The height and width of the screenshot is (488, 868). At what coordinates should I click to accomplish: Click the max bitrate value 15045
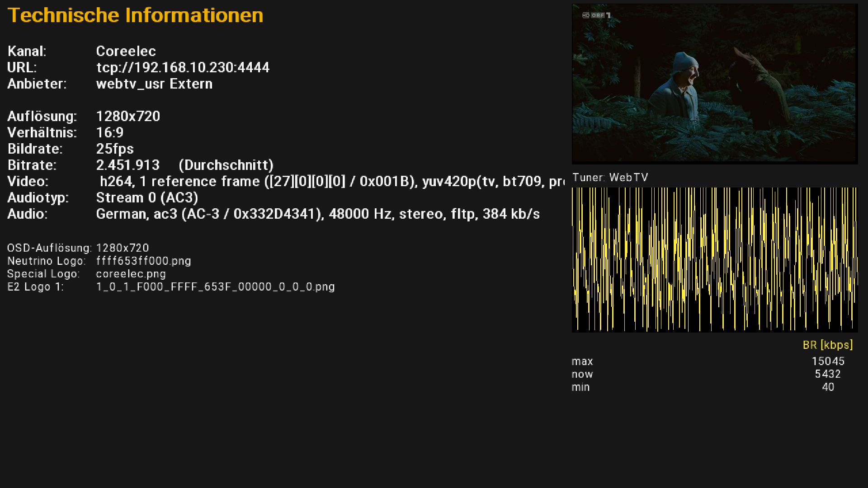coord(828,361)
